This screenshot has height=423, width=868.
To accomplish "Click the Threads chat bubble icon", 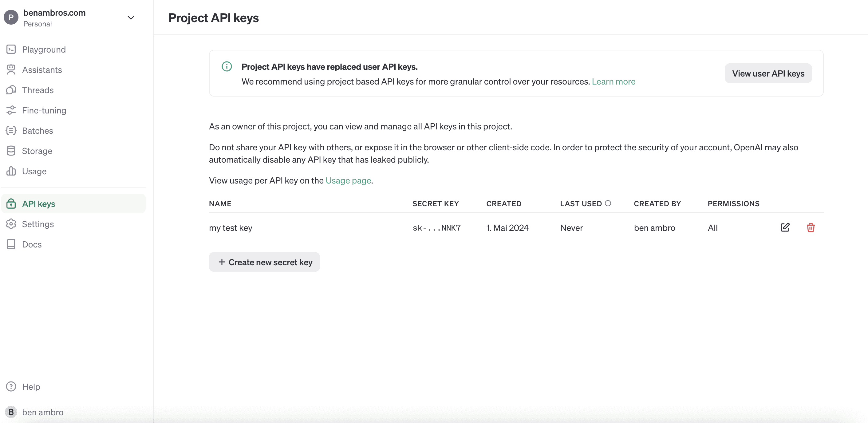I will point(11,90).
